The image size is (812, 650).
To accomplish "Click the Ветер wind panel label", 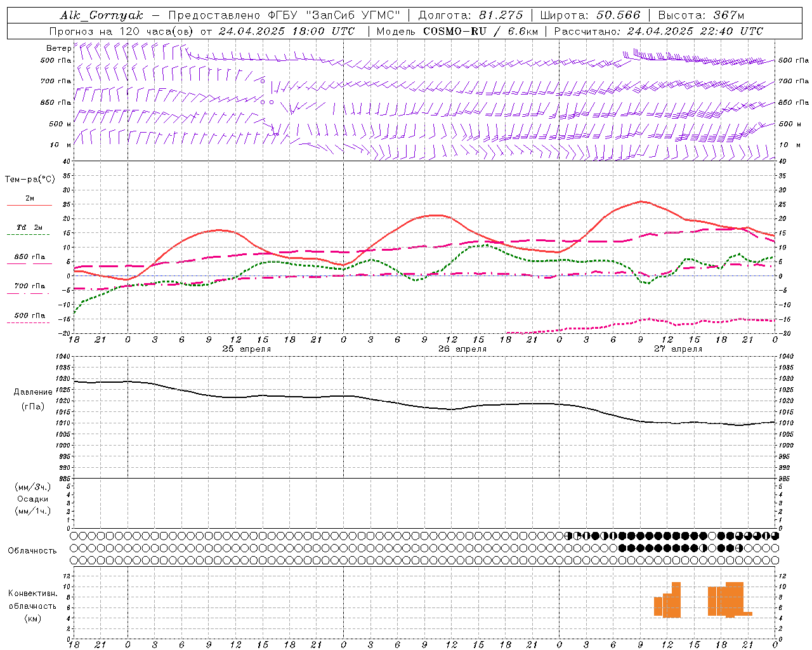I will point(58,48).
